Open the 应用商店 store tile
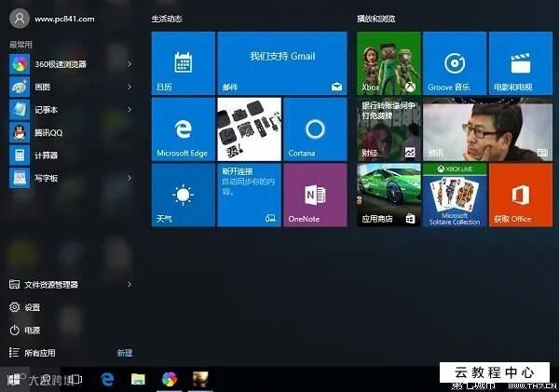The width and height of the screenshot is (559, 392). (389, 195)
